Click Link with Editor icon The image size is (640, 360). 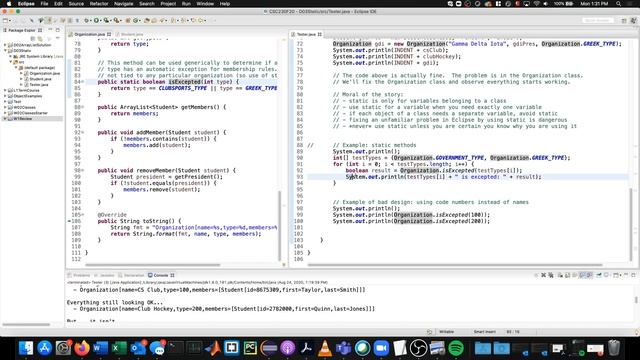[40, 38]
